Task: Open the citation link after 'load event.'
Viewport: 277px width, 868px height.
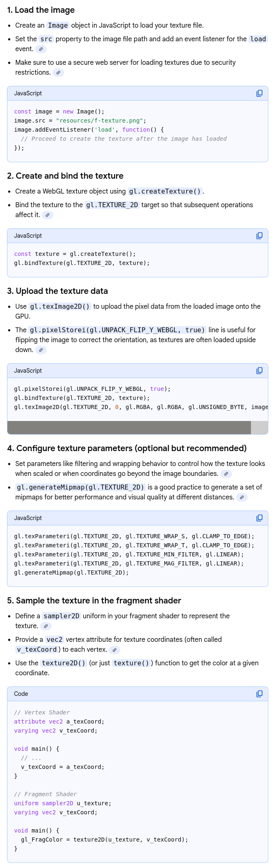Action: 41,49
